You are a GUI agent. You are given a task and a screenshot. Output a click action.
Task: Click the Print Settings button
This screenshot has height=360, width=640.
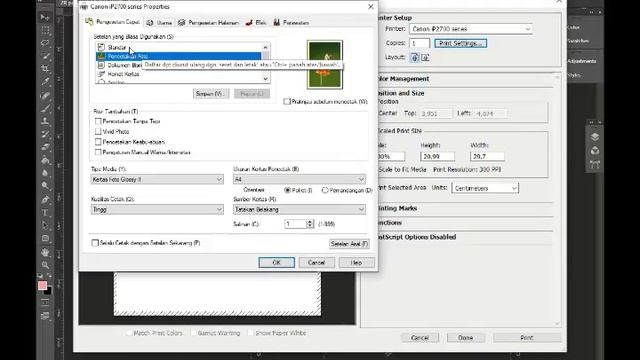[x=460, y=43]
